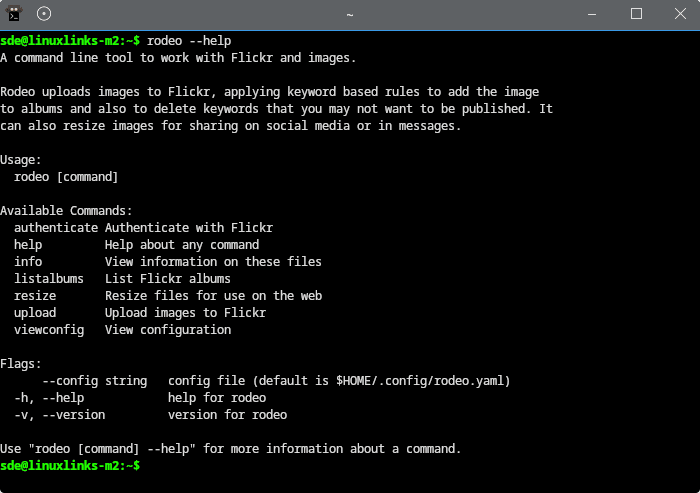700x493 pixels.
Task: Click the bottom shell prompt line
Action: point(70,465)
